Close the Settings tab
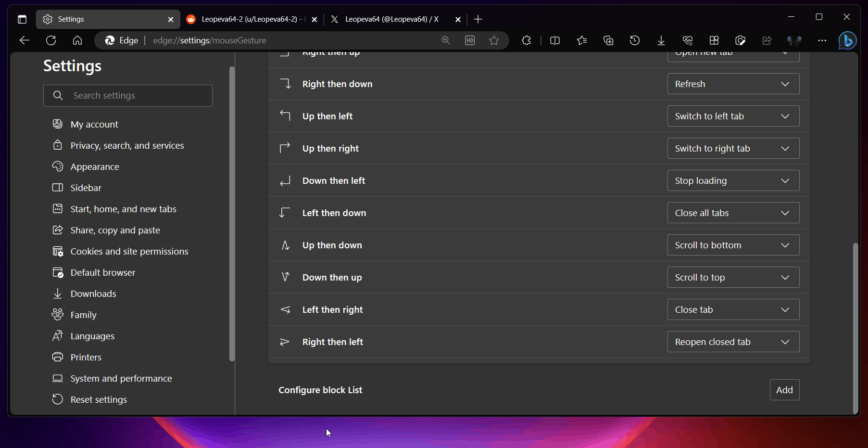 171,19
